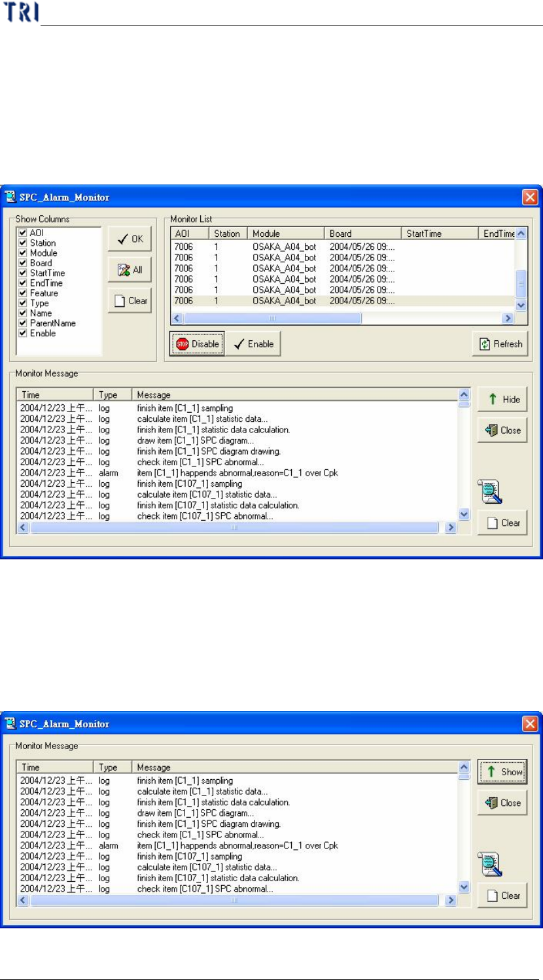This screenshot has height=980, width=543.
Task: Click the Enable button below Monitor List
Action: [x=254, y=343]
